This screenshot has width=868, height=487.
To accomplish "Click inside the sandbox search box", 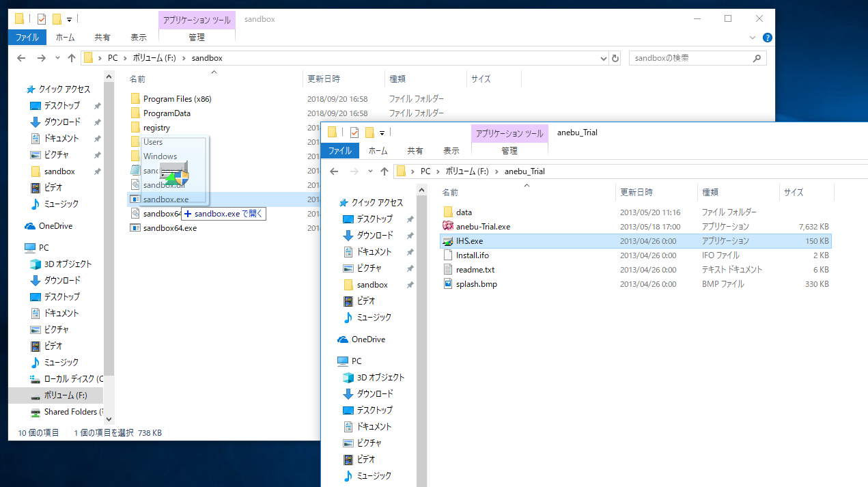I will pos(690,57).
